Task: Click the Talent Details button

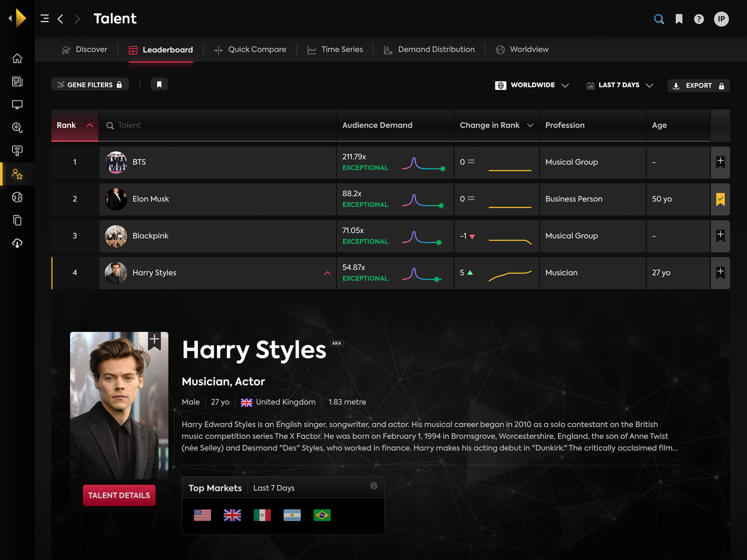Action: point(119,495)
